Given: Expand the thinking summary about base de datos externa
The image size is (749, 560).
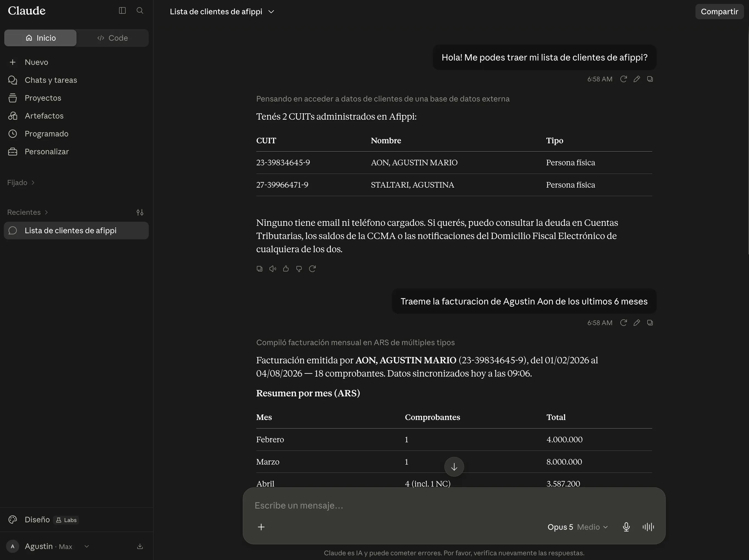Looking at the screenshot, I should point(383,99).
